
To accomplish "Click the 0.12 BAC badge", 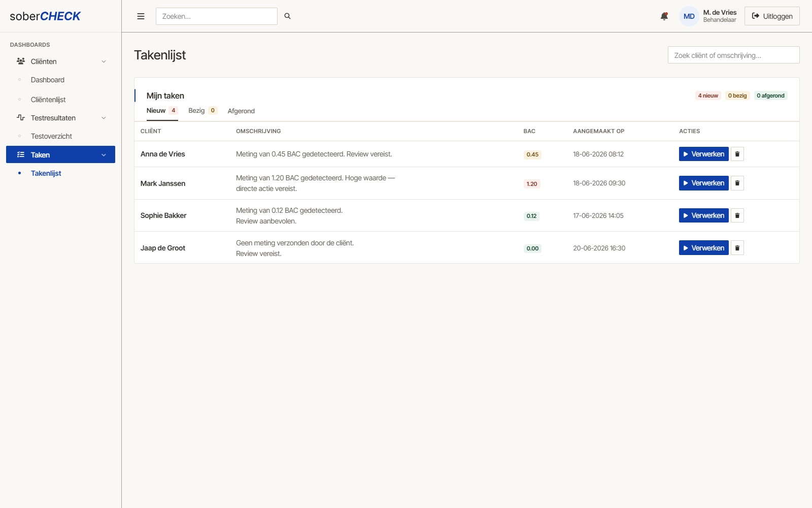I will (531, 216).
